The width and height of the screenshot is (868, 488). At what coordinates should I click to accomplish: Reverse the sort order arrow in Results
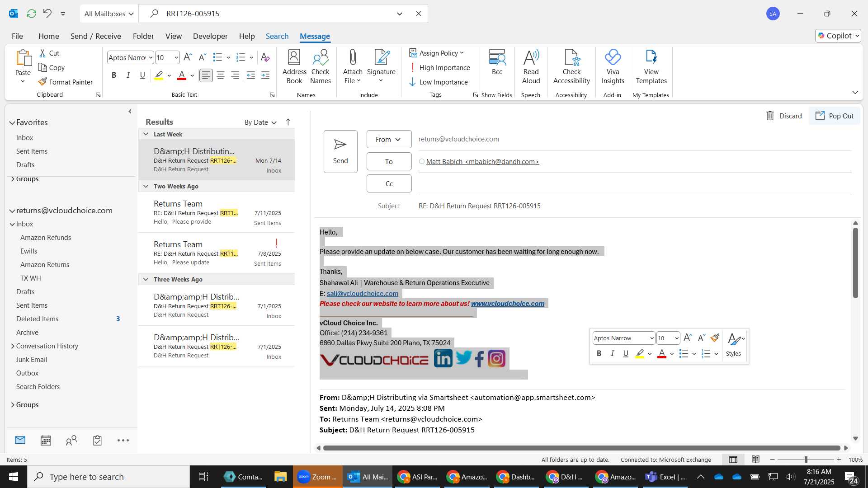tap(288, 122)
